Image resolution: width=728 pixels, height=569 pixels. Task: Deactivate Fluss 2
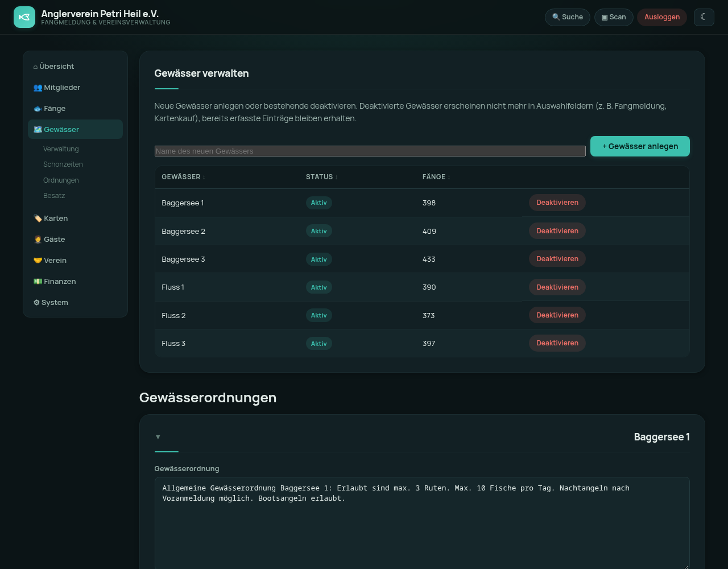coord(557,315)
